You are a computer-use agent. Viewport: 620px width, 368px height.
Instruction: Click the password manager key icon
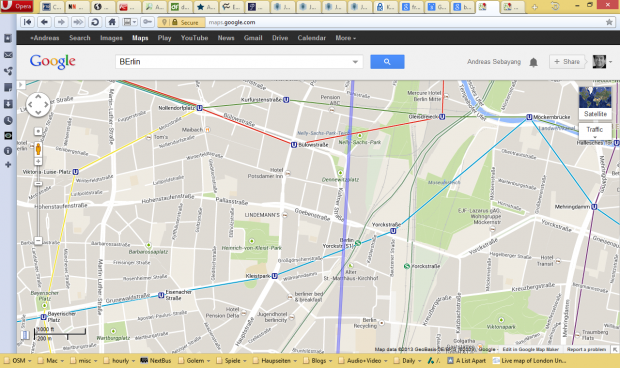(147, 22)
